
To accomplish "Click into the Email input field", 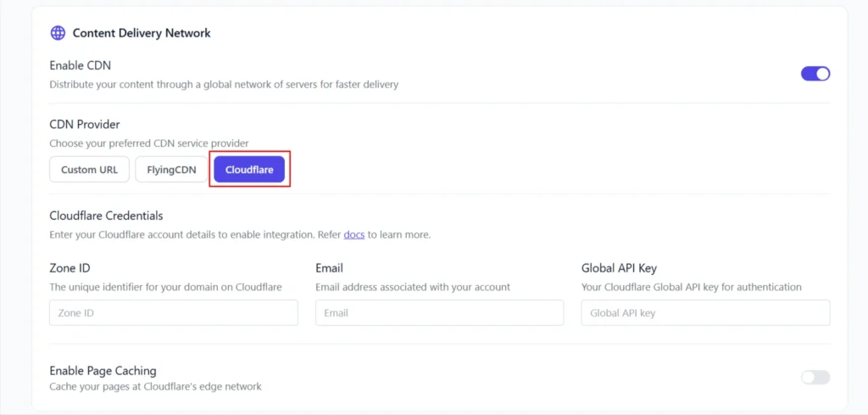I will [439, 313].
